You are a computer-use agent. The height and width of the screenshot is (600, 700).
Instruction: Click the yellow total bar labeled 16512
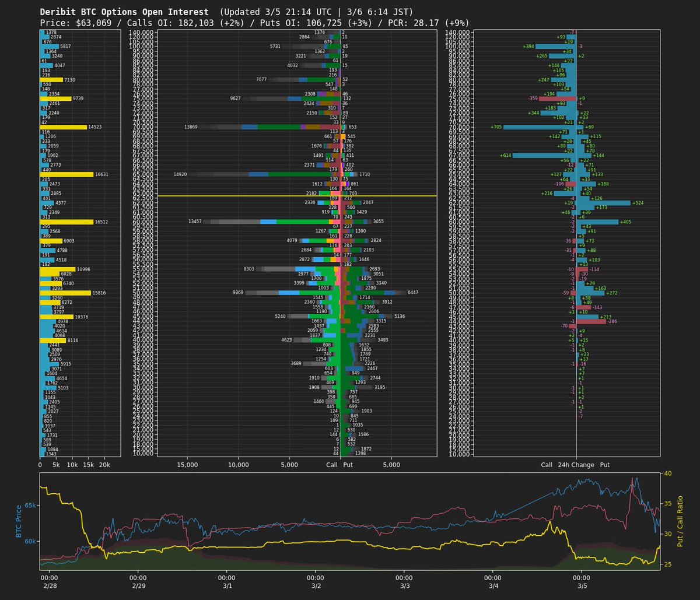pos(66,222)
